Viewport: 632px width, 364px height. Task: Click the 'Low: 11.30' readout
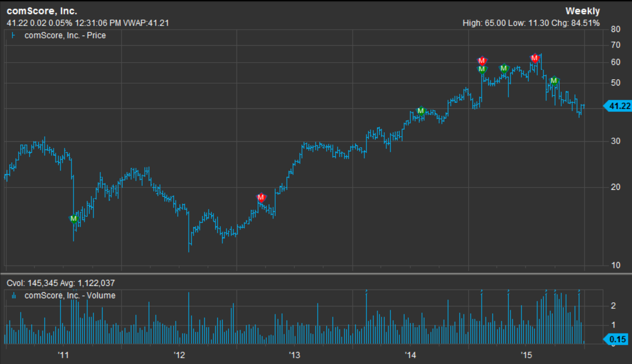[529, 23]
